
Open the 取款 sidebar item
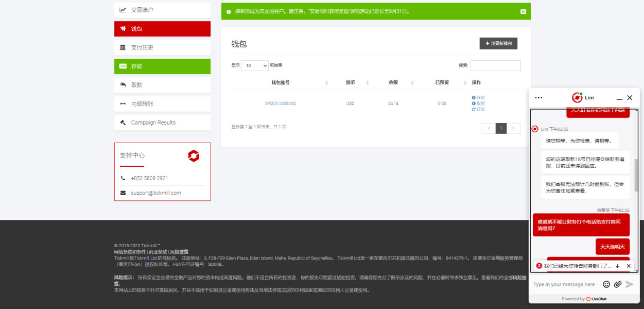162,85
